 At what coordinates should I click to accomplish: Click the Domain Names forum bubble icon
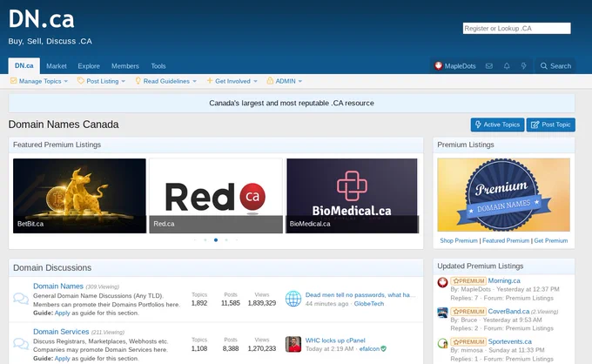[21, 299]
